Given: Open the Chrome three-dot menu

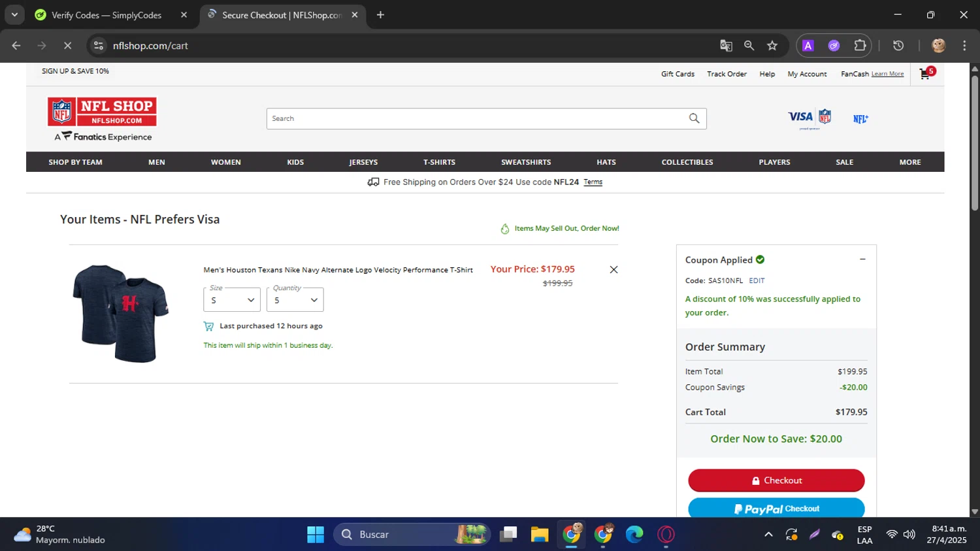Looking at the screenshot, I should pos(964,46).
